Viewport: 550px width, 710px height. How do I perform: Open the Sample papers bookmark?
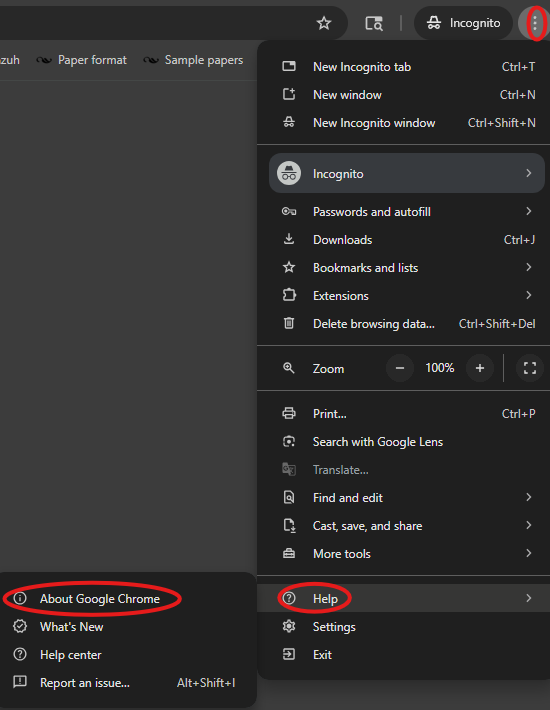193,60
